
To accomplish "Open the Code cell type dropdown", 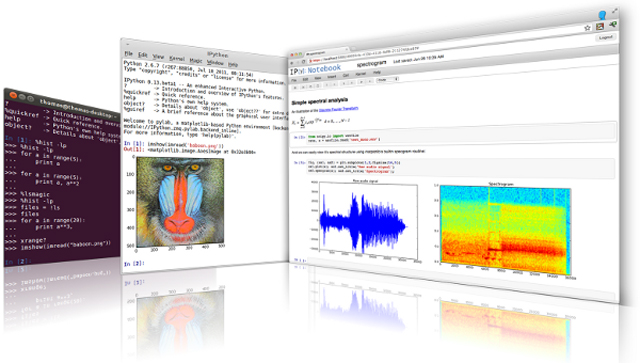I will (387, 79).
